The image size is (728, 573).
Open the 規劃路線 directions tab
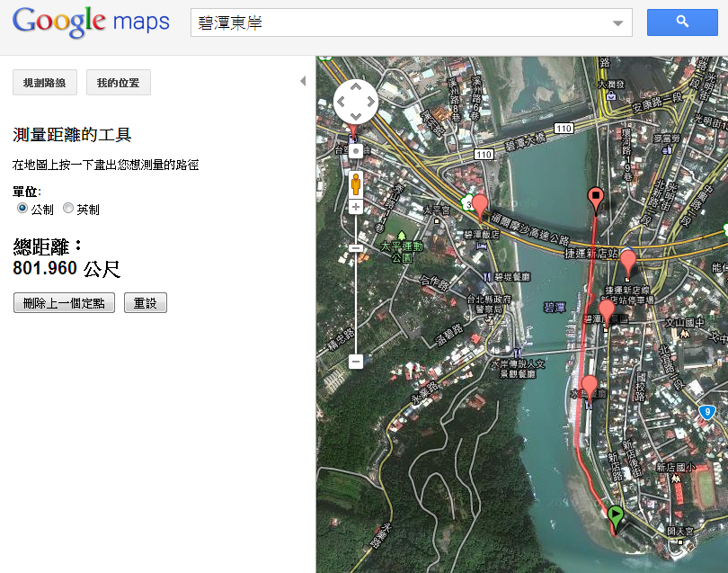click(x=45, y=83)
